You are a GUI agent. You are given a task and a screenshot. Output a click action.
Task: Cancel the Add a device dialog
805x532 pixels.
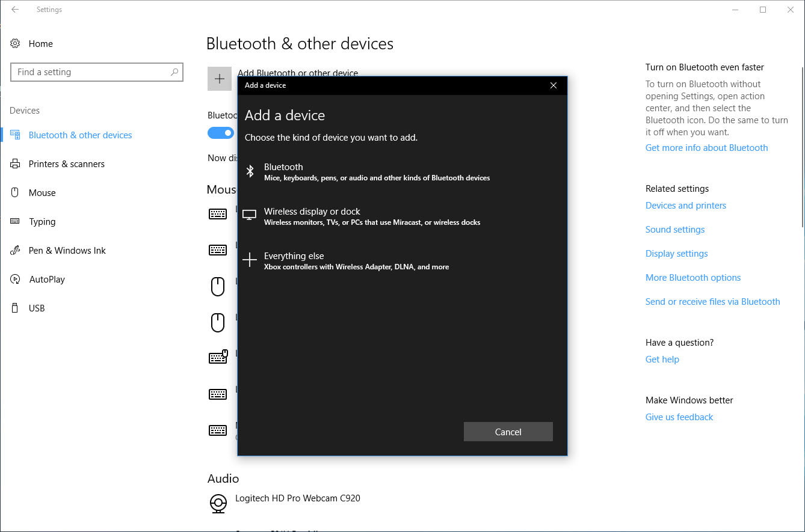click(x=508, y=432)
